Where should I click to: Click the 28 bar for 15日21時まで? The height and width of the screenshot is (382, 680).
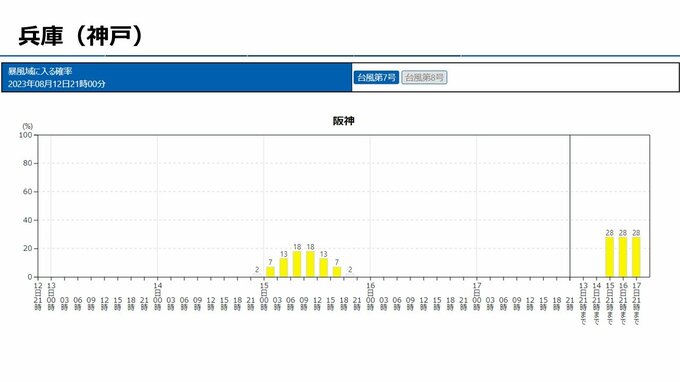coord(610,257)
